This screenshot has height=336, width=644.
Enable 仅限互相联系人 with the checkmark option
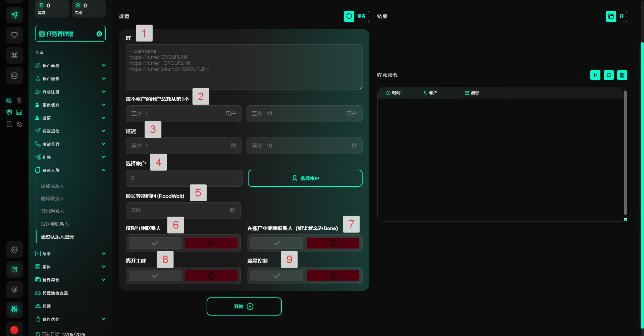(155, 243)
